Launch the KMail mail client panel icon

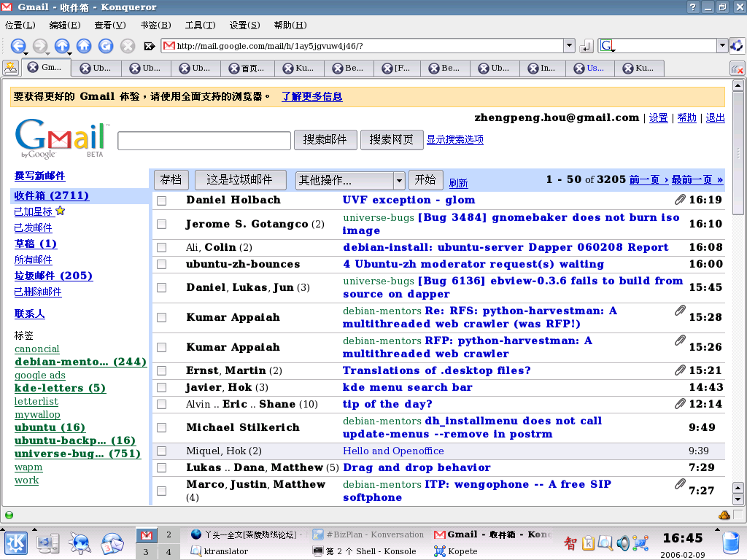coord(112,543)
